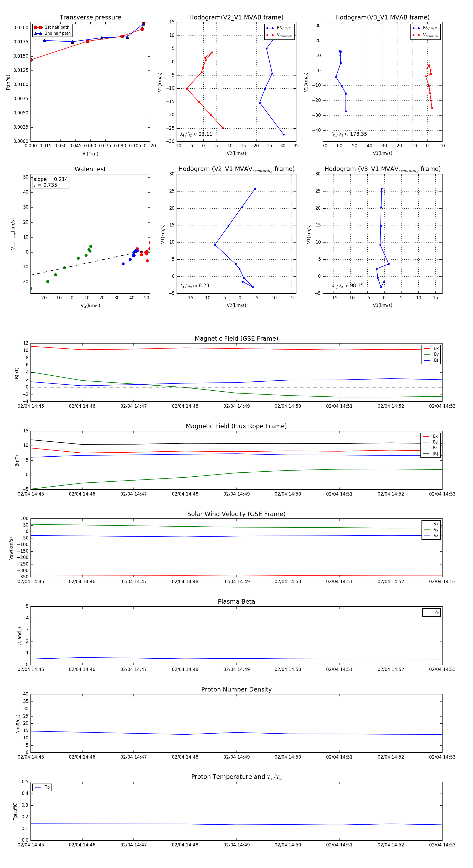Click '02/04 14:53' tick under Solar Wind Velocity plot

pyautogui.click(x=442, y=582)
